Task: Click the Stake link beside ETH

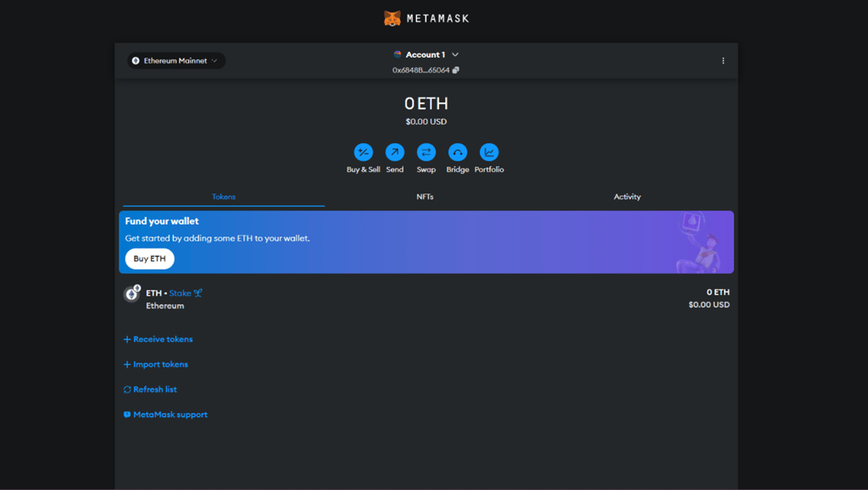Action: tap(186, 293)
